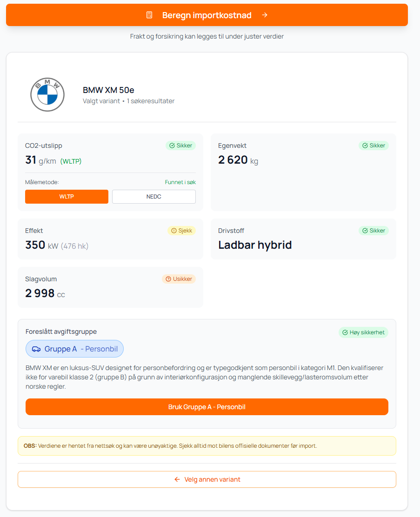Click the calculator icon on Beregn importkostnad

point(149,15)
